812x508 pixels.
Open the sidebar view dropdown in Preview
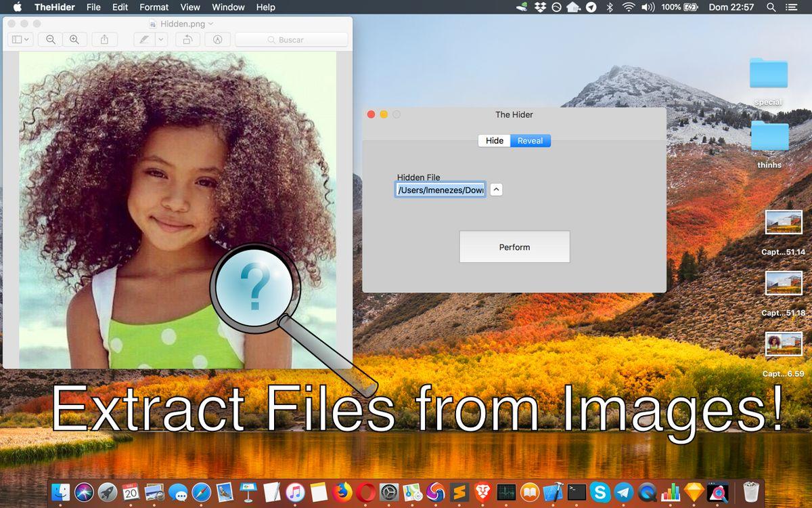(19, 40)
